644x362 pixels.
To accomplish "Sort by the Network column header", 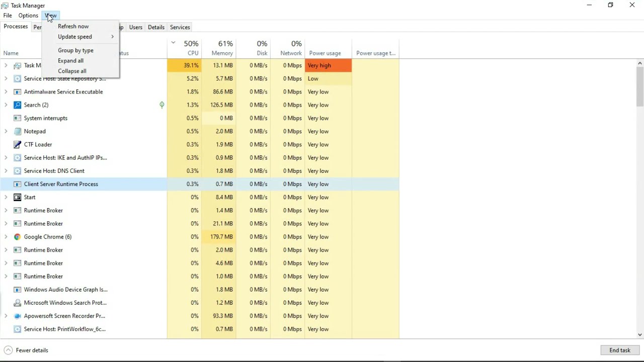I will (287, 48).
